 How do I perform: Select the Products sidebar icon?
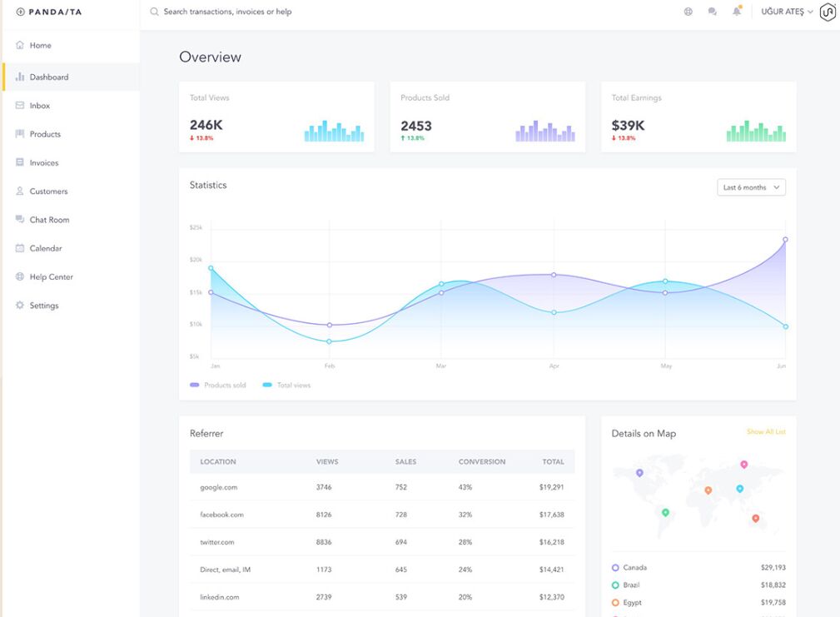[x=19, y=133]
